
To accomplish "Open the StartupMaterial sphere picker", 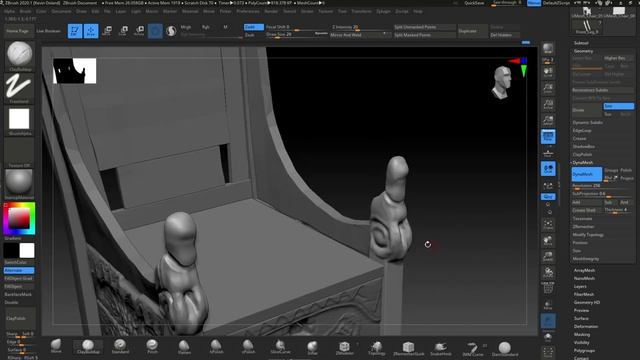I will pyautogui.click(x=19, y=184).
